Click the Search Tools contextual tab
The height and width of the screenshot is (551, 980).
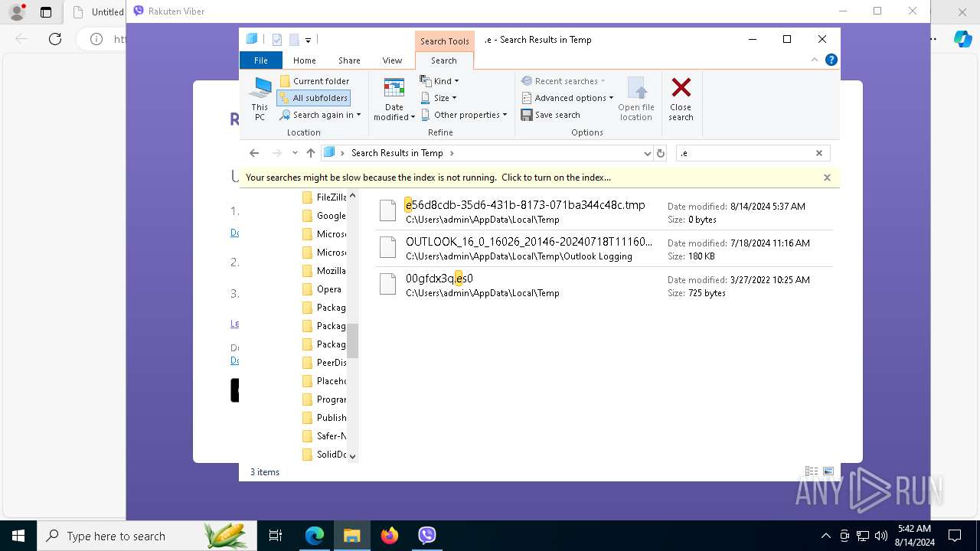point(444,41)
